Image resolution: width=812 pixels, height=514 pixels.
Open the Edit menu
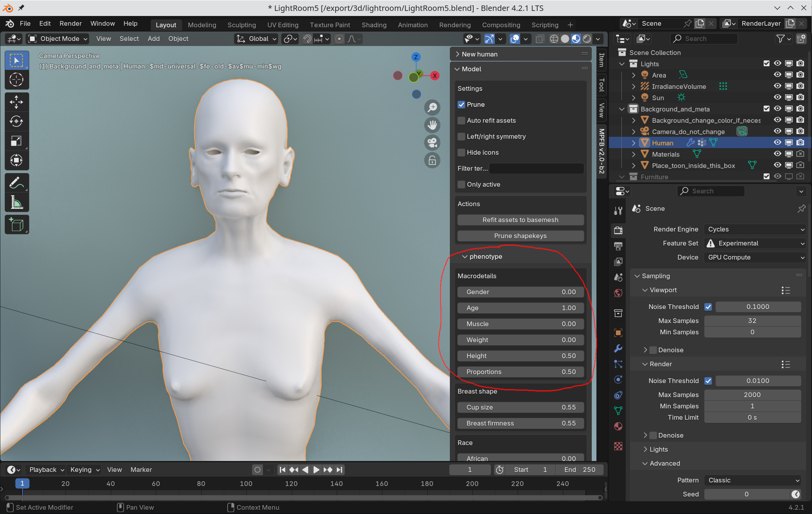point(45,23)
